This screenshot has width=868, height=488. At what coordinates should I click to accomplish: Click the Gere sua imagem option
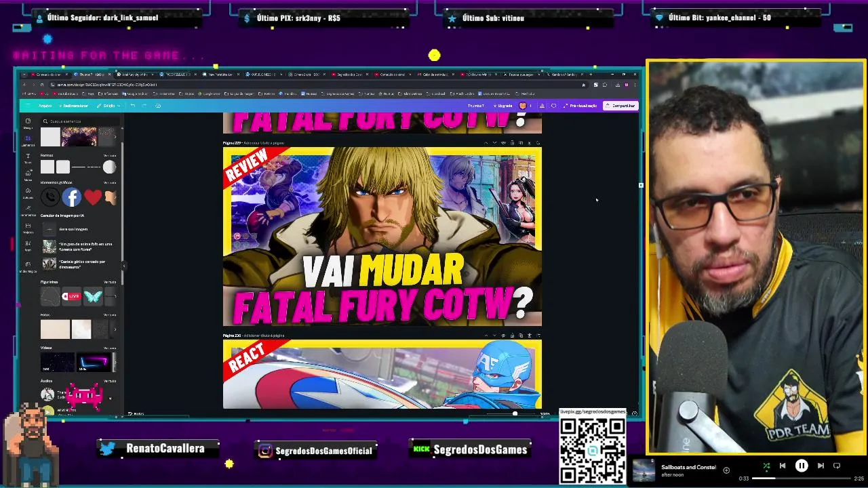pyautogui.click(x=73, y=229)
